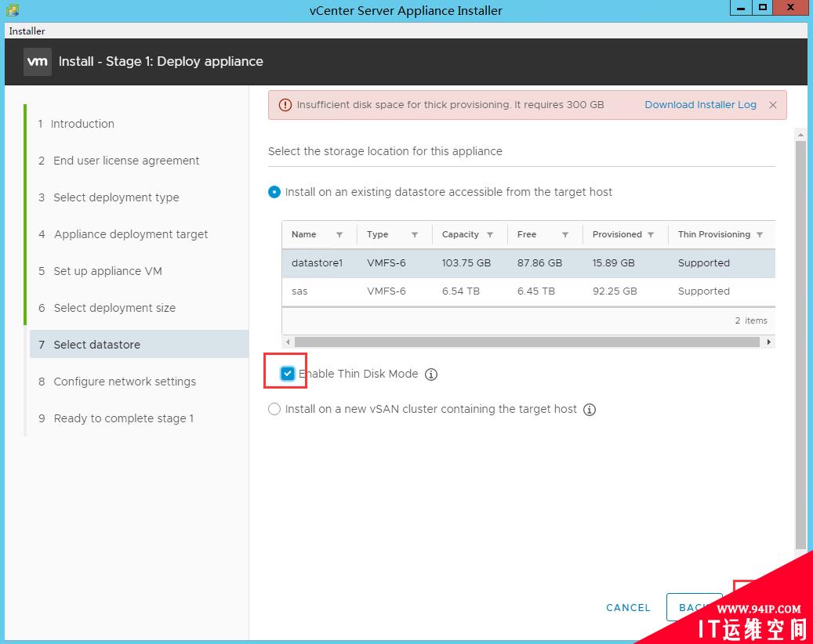Show info for Enable Thin Disk Mode
This screenshot has width=813, height=644.
click(x=431, y=374)
